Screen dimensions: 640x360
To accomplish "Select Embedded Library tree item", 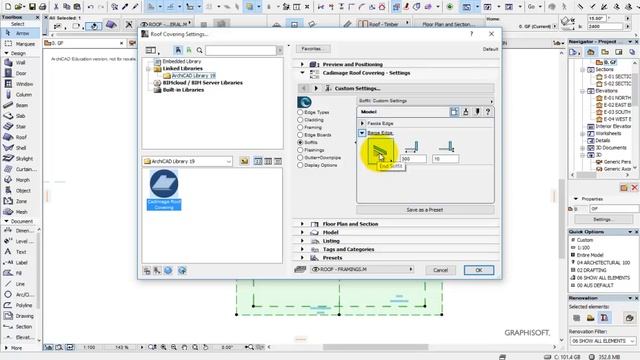I will (182, 61).
